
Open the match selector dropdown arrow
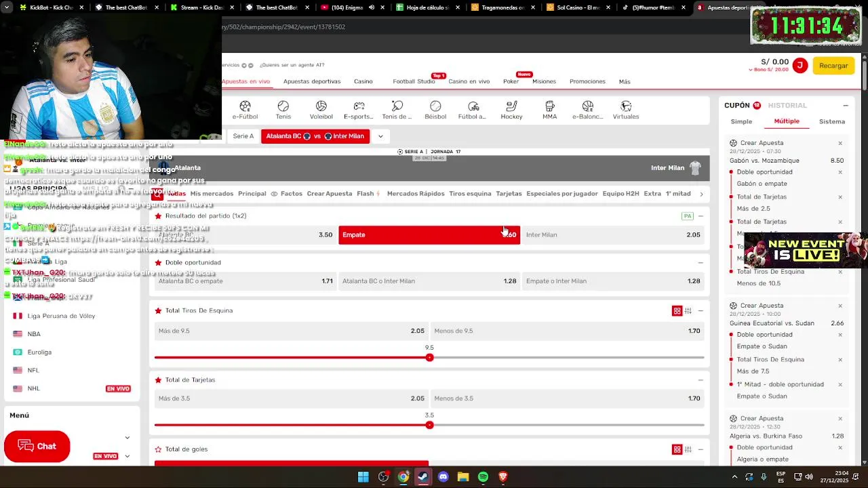coord(380,136)
